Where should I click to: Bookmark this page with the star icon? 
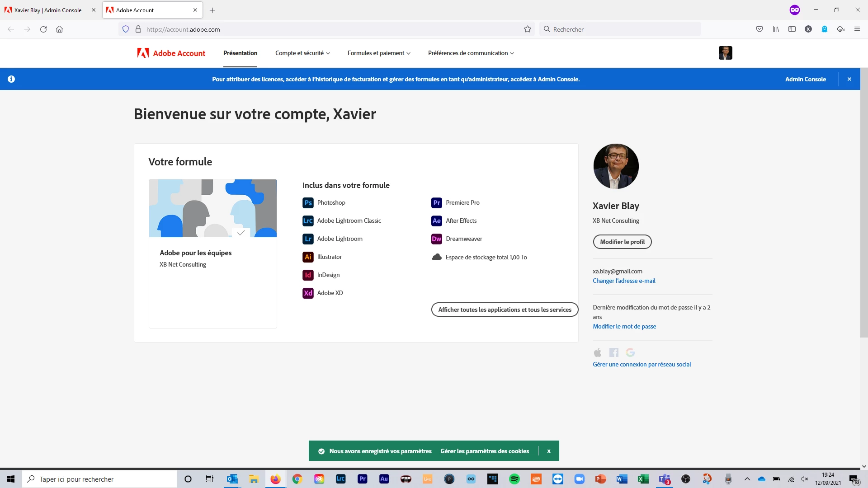point(527,29)
